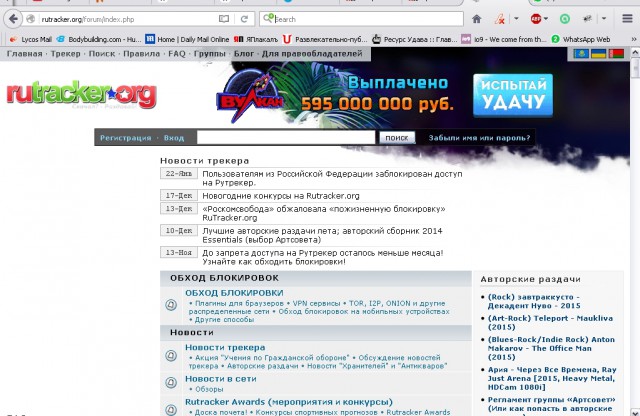The width and height of the screenshot is (640, 416).
Task: Open news about Российской Федерации blocked access
Action: [x=332, y=178]
